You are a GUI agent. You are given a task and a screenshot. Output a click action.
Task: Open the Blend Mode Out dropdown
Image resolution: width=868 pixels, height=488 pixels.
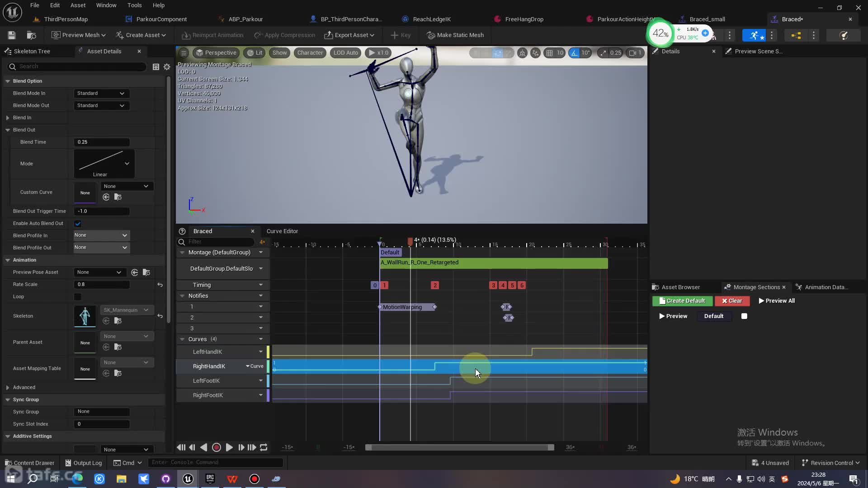tap(101, 106)
